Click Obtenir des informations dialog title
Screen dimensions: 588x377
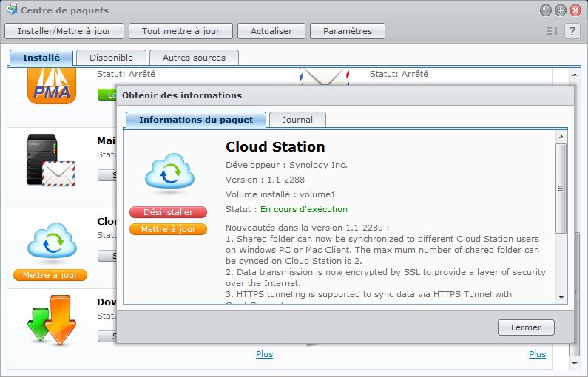(x=182, y=95)
